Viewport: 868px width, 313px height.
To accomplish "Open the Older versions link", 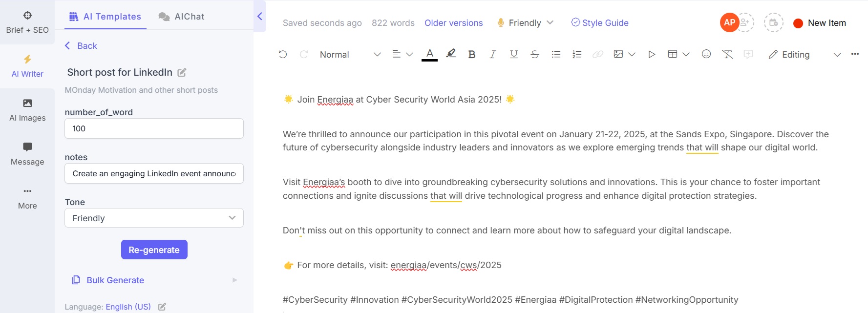I will click(453, 23).
